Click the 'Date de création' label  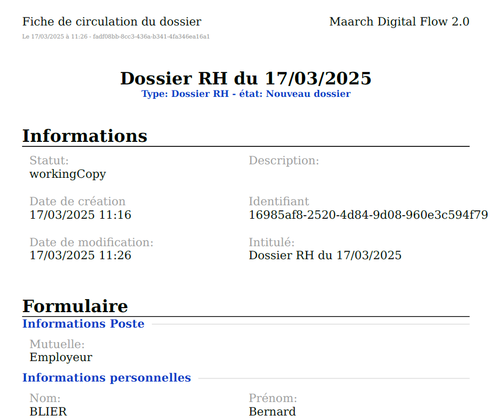tap(77, 201)
